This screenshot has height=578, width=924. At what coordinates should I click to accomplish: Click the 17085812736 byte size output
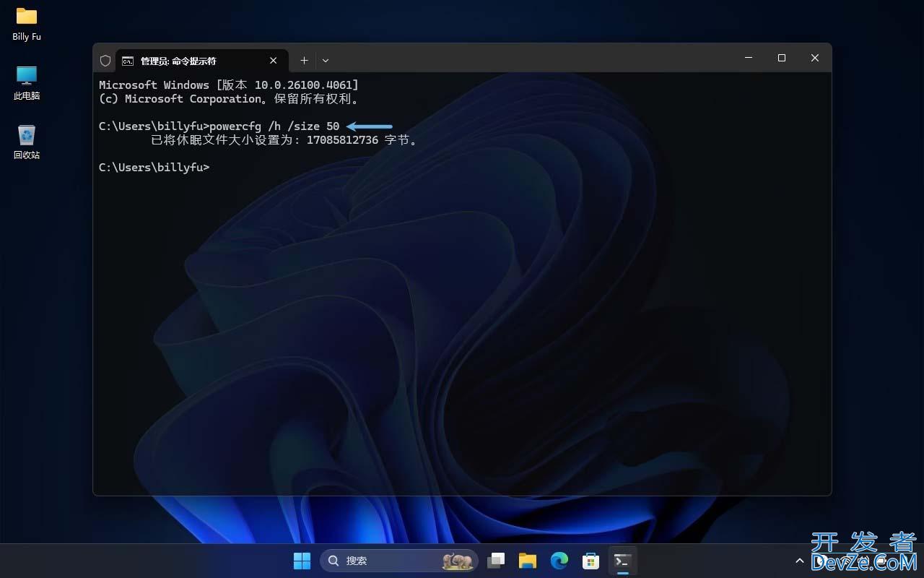point(342,140)
